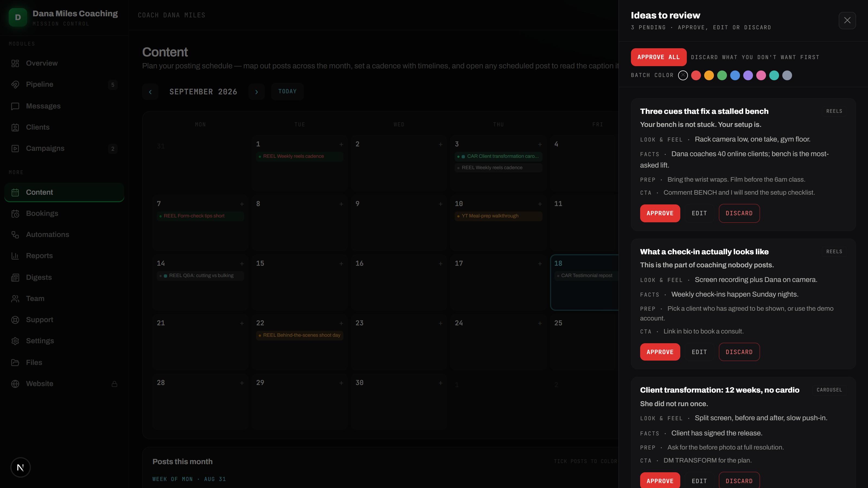
Task: Select the orange batch color swatch
Action: point(709,75)
